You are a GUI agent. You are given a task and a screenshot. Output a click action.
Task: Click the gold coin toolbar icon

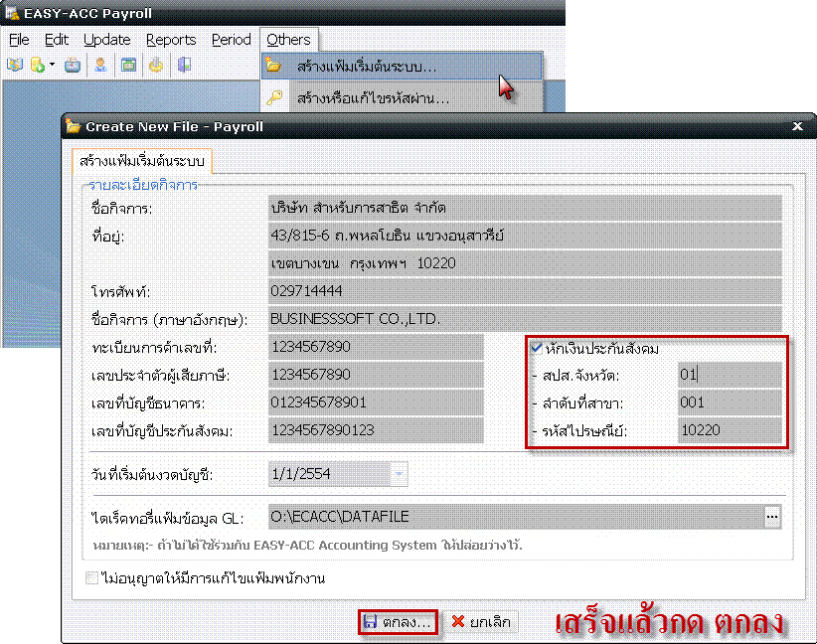click(x=156, y=66)
